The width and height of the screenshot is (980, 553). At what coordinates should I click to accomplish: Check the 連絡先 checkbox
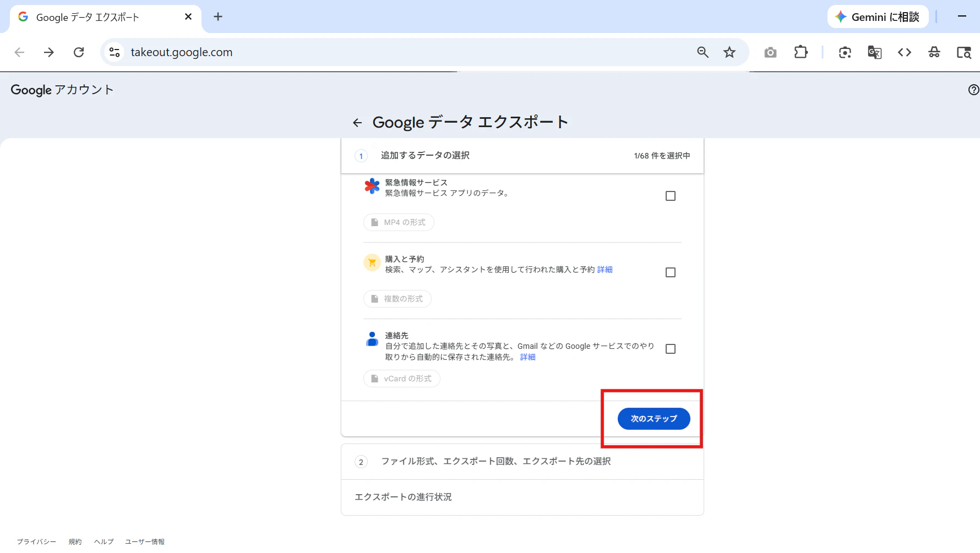[x=671, y=349]
